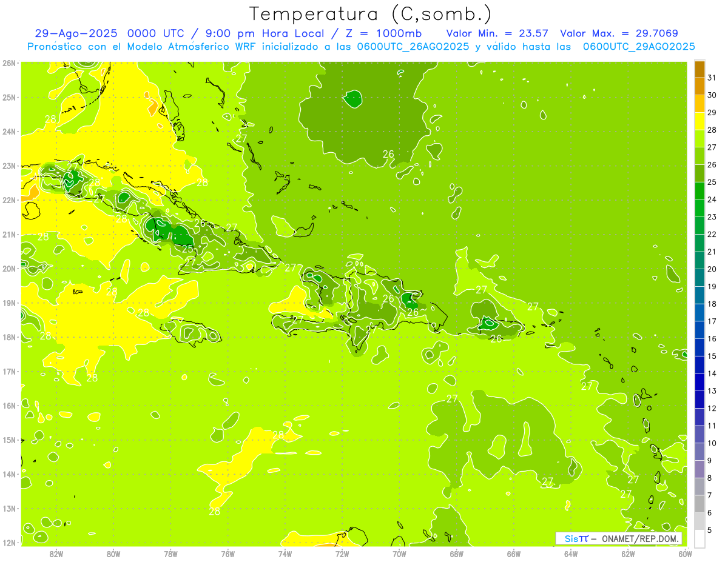
Task: Click the "Sisπ" logo in the credit box
Action: (x=576, y=538)
